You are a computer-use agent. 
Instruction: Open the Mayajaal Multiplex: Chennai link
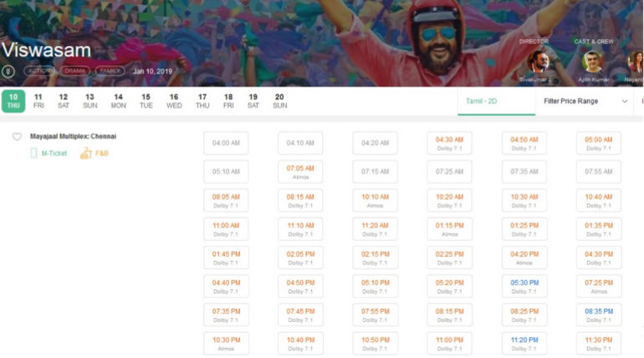74,136
